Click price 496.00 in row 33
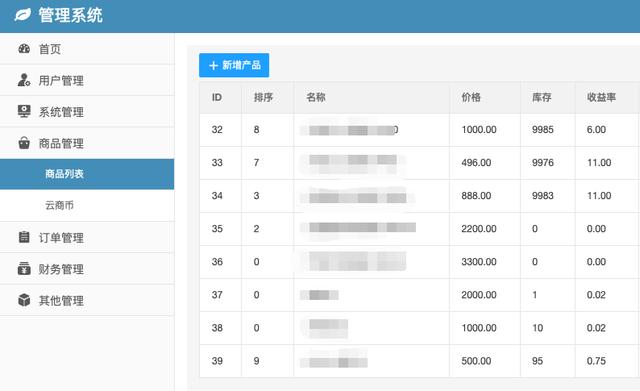The height and width of the screenshot is (391, 640). tap(476, 163)
